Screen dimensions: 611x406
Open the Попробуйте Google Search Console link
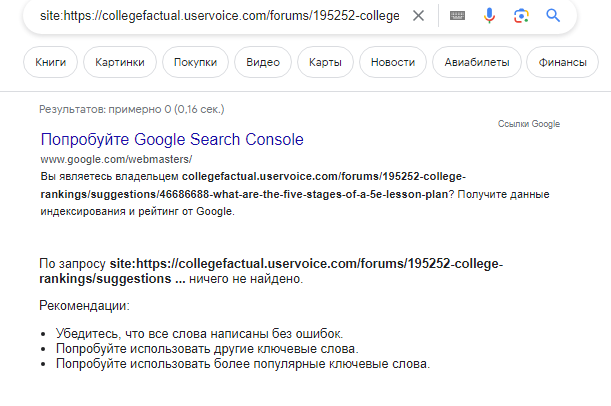click(x=172, y=140)
